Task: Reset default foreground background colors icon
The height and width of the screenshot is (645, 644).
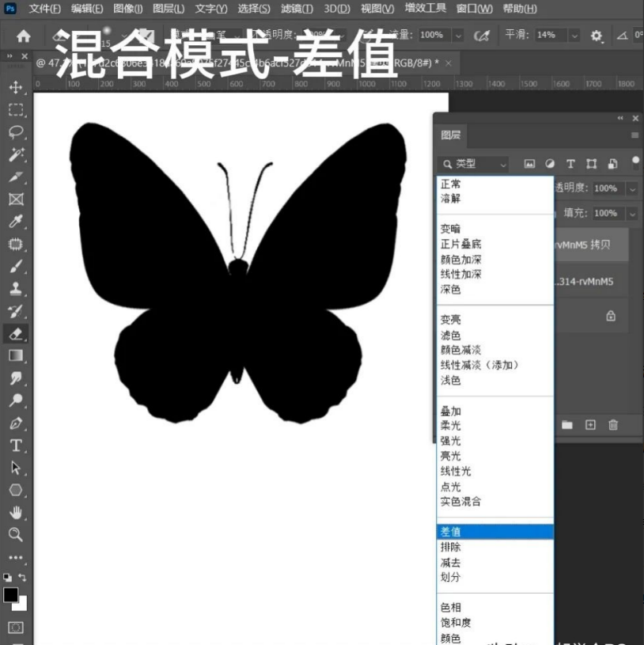Action: coord(7,577)
